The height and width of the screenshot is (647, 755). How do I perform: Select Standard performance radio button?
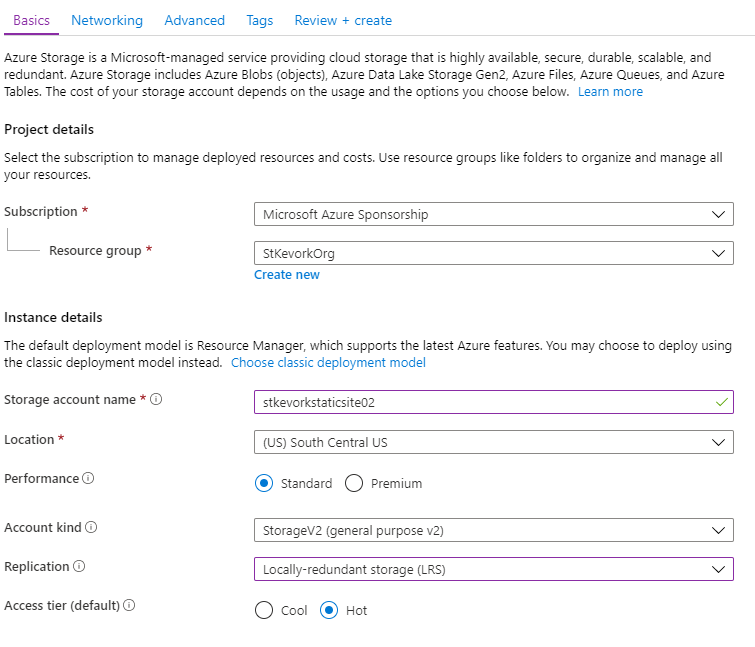pyautogui.click(x=264, y=483)
